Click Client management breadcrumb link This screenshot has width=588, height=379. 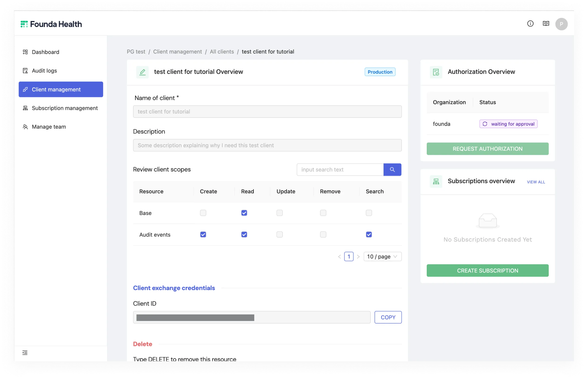tap(177, 52)
